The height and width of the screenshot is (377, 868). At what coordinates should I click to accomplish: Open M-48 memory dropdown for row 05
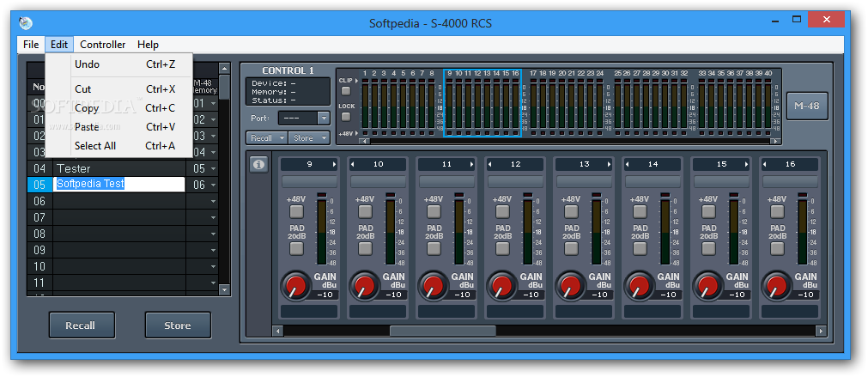[213, 185]
